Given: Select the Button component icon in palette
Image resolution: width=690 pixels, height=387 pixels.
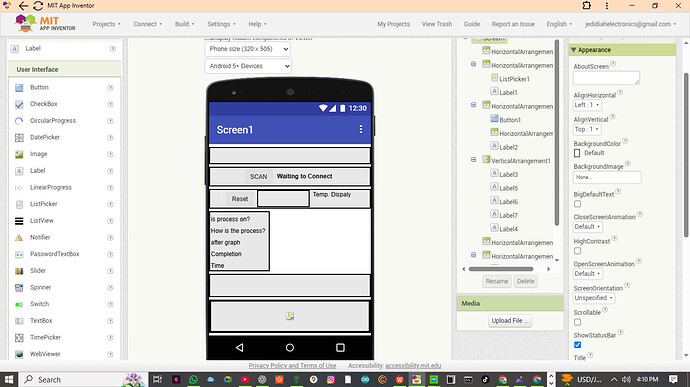Looking at the screenshot, I should coord(19,88).
